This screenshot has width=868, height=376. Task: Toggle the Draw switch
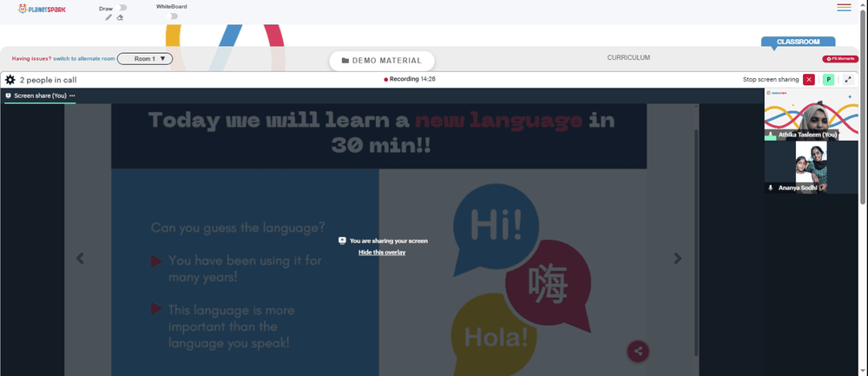click(x=122, y=8)
